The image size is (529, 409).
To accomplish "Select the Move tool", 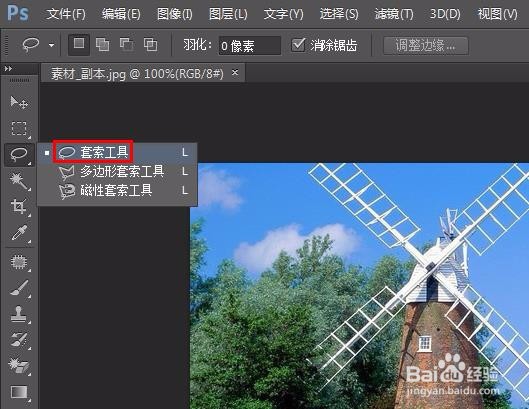I will point(19,102).
